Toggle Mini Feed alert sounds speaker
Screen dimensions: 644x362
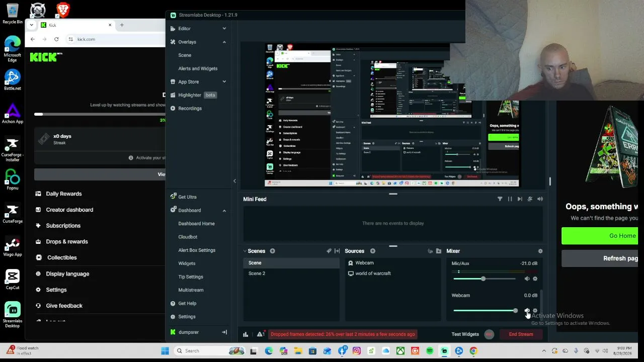point(540,199)
